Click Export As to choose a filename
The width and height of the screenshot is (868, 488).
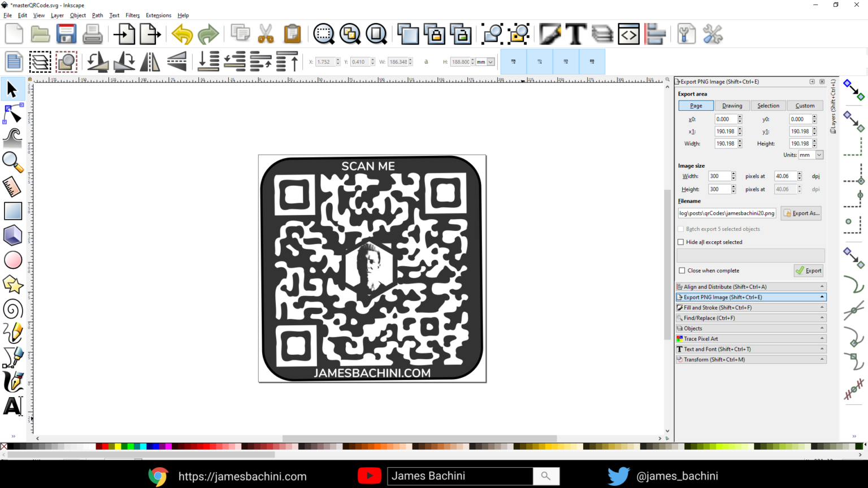[801, 213]
